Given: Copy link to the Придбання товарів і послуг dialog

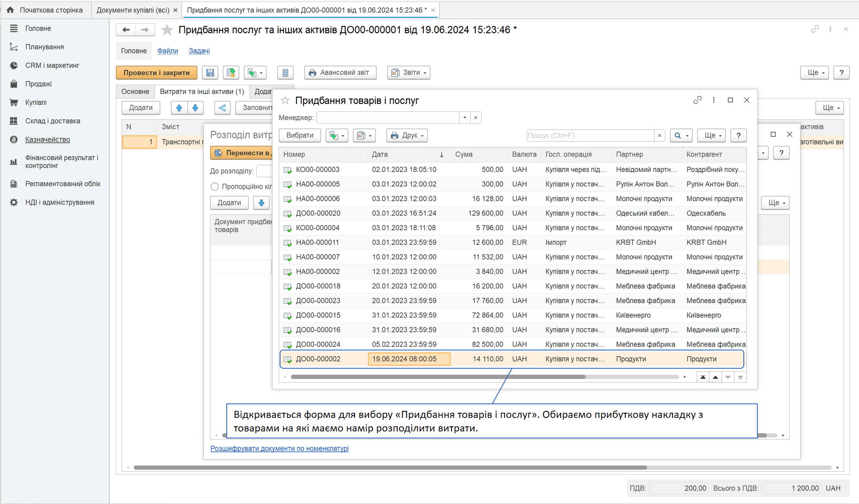Looking at the screenshot, I should tap(697, 100).
